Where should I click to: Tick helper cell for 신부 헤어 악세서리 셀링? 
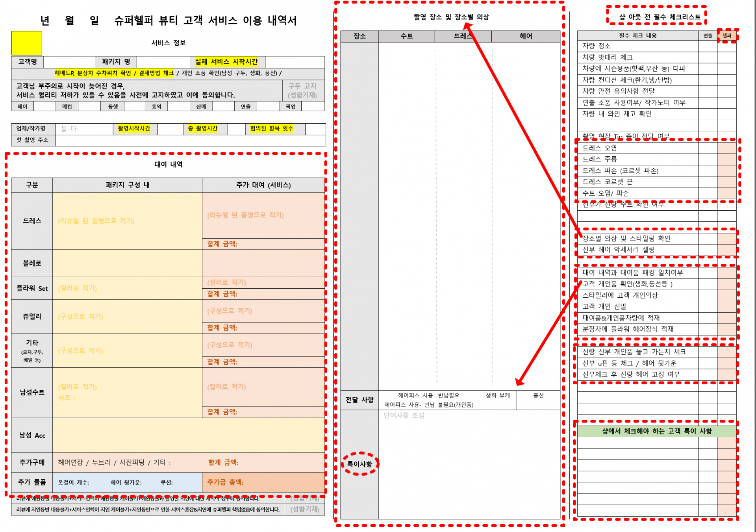tap(726, 250)
